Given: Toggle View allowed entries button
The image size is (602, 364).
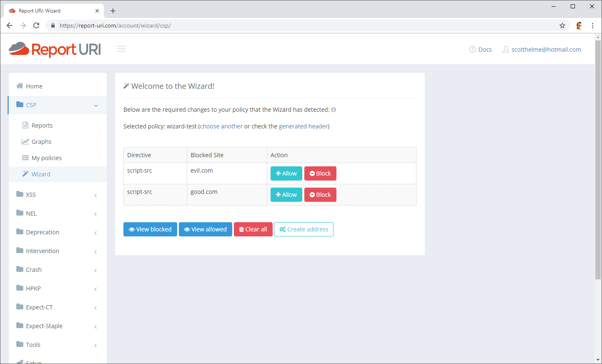Looking at the screenshot, I should coord(205,229).
